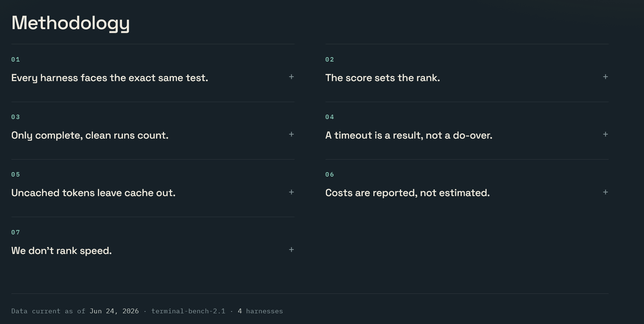Image resolution: width=644 pixels, height=324 pixels.
Task: Expand section "Every harness faces the exact same test."
Action: (153, 73)
